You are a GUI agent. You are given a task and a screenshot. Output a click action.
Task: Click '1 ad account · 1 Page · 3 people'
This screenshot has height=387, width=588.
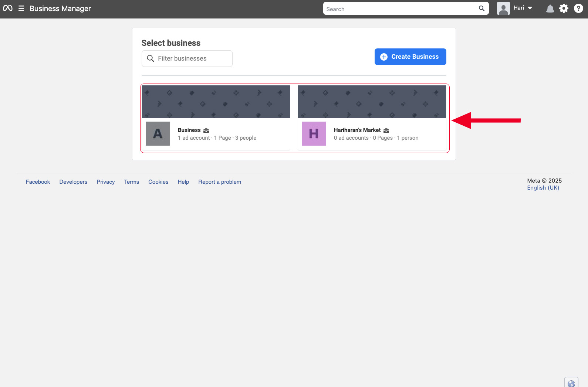point(217,138)
